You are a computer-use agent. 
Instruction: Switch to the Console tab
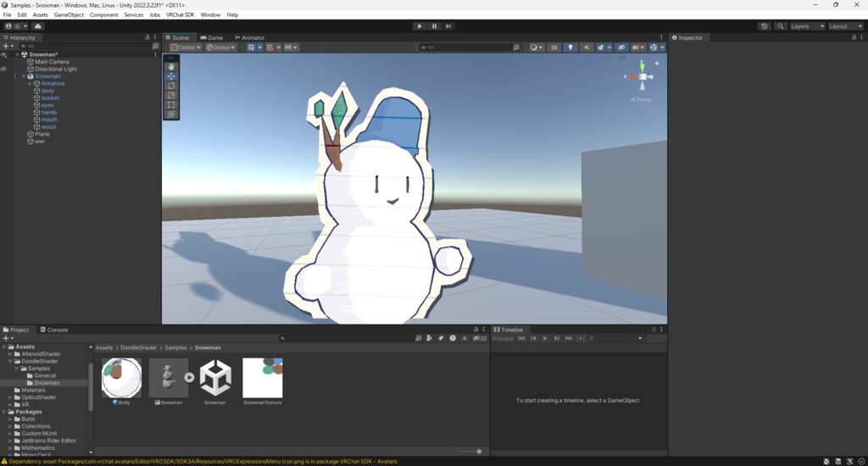click(x=54, y=330)
